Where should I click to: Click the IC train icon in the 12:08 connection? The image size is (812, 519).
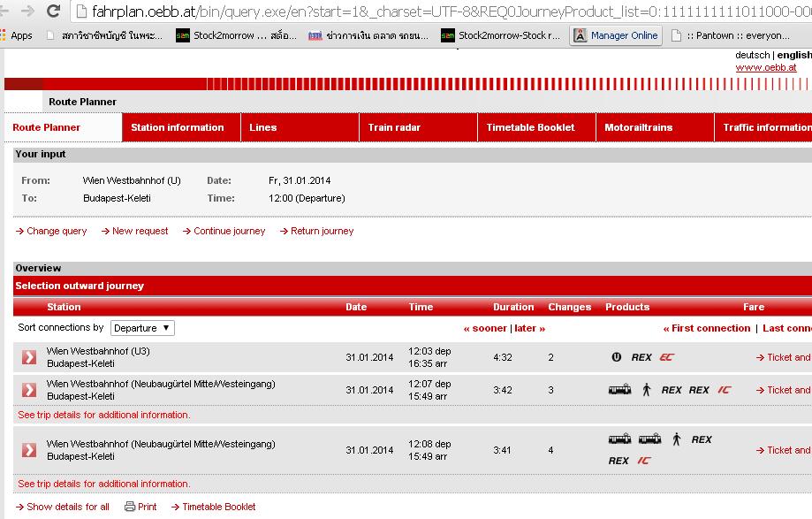644,461
